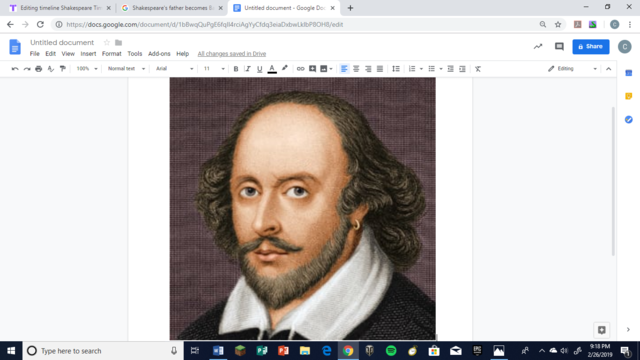Select left align
640x360 pixels.
(x=344, y=69)
